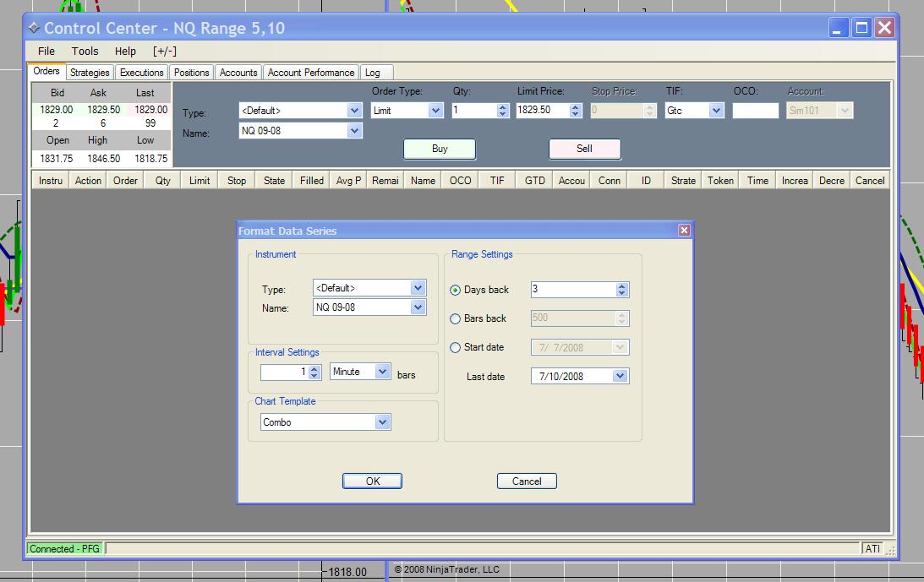This screenshot has height=582, width=924.
Task: Open the Tools menu
Action: pyautogui.click(x=85, y=52)
